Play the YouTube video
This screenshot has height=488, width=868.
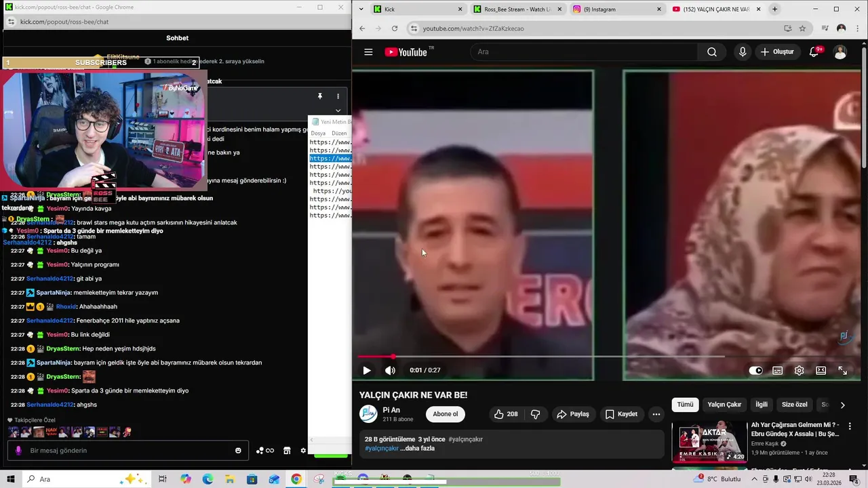click(x=367, y=370)
